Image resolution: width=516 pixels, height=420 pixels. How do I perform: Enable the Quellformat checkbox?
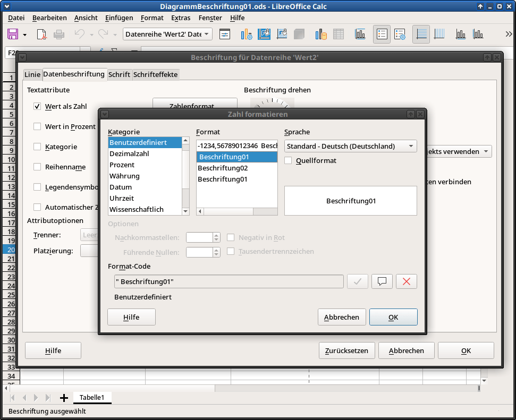click(288, 160)
